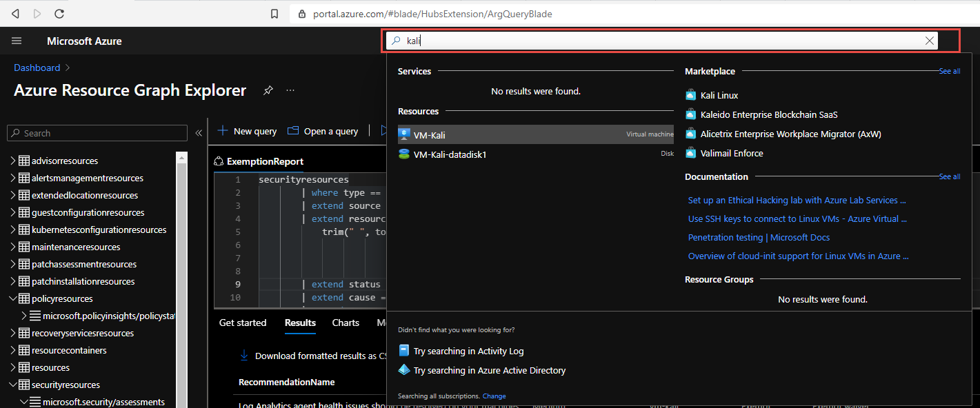Start a New query
Image resolution: width=980 pixels, height=408 pixels.
point(247,131)
